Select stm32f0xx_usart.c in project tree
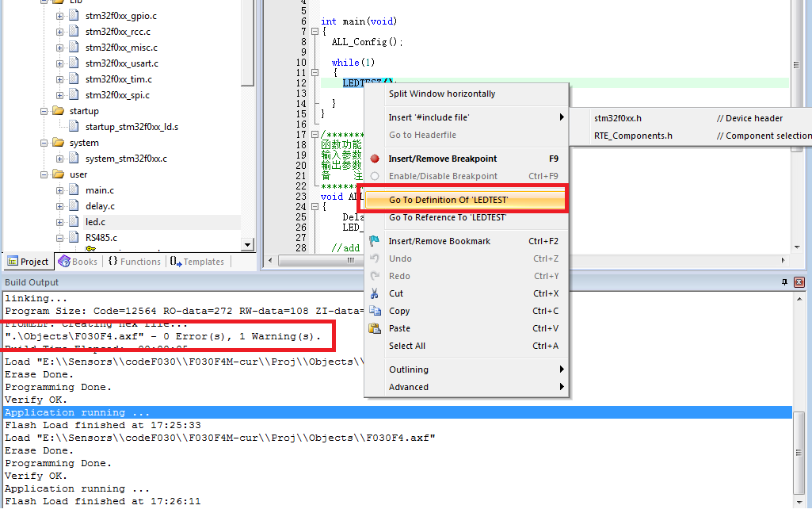The width and height of the screenshot is (812, 513). click(x=122, y=63)
